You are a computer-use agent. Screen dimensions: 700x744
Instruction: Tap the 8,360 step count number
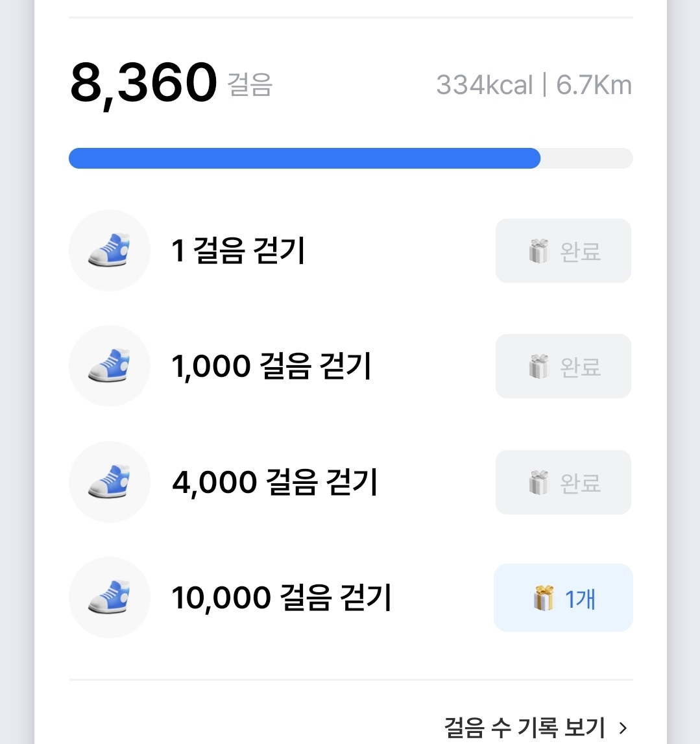[143, 84]
